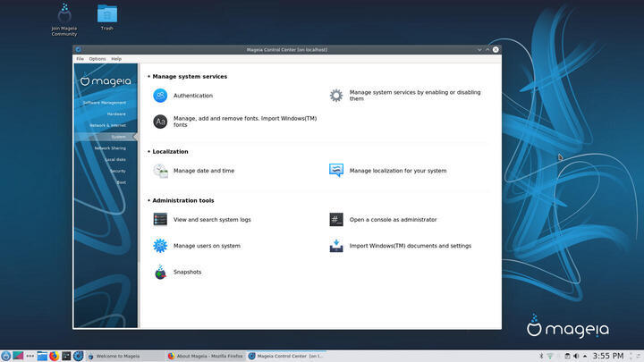Click the system logs viewer icon
This screenshot has width=644, height=362.
click(x=160, y=220)
